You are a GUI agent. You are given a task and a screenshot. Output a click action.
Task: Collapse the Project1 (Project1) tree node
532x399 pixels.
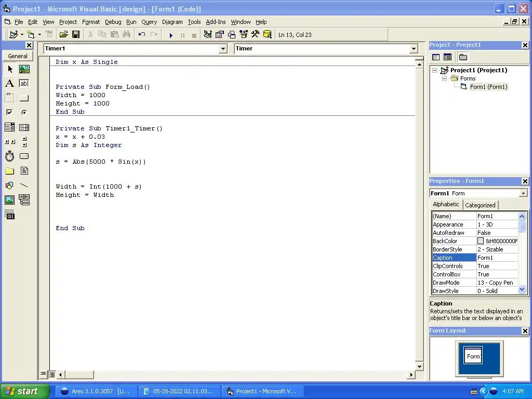tap(435, 71)
